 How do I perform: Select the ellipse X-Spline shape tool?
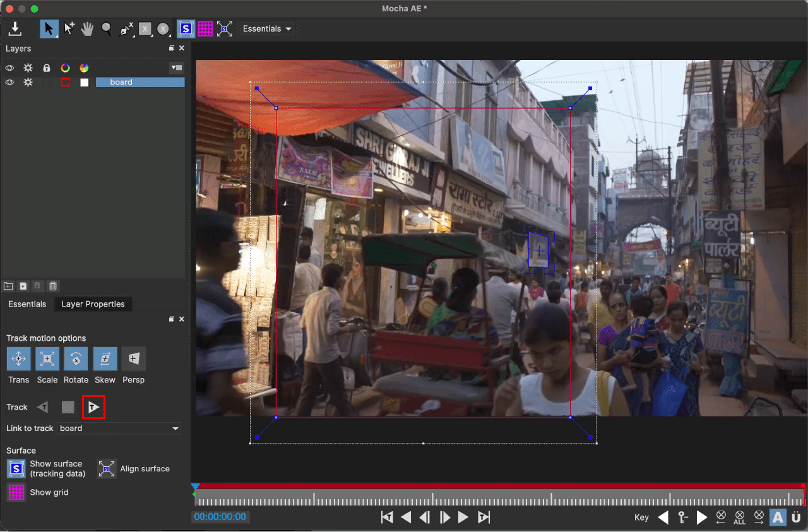pos(163,28)
